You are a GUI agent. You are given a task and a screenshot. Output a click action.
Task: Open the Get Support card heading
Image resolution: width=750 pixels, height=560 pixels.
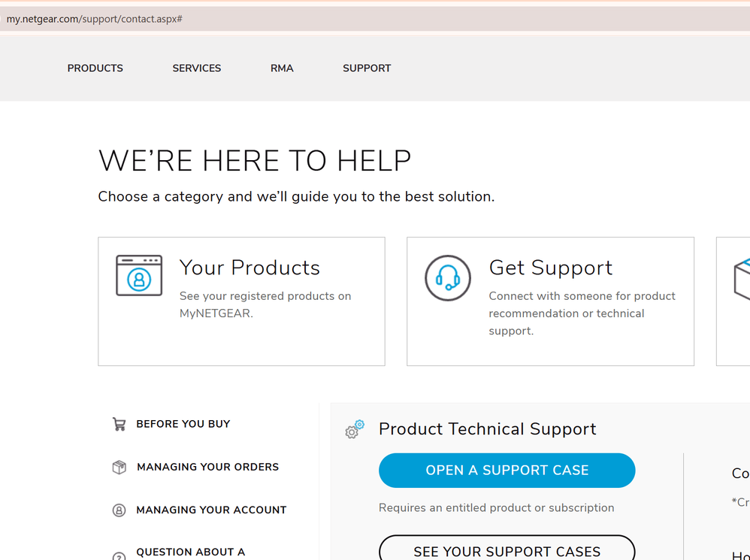click(551, 268)
